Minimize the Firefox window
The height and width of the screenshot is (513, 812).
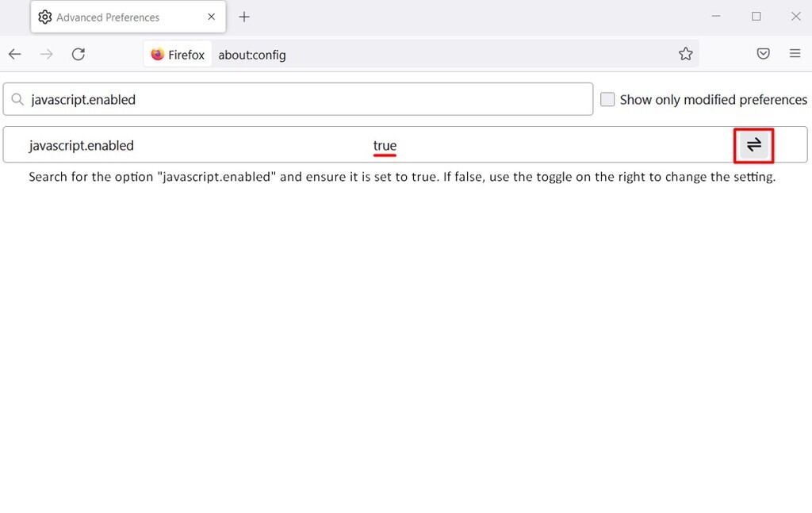(716, 17)
